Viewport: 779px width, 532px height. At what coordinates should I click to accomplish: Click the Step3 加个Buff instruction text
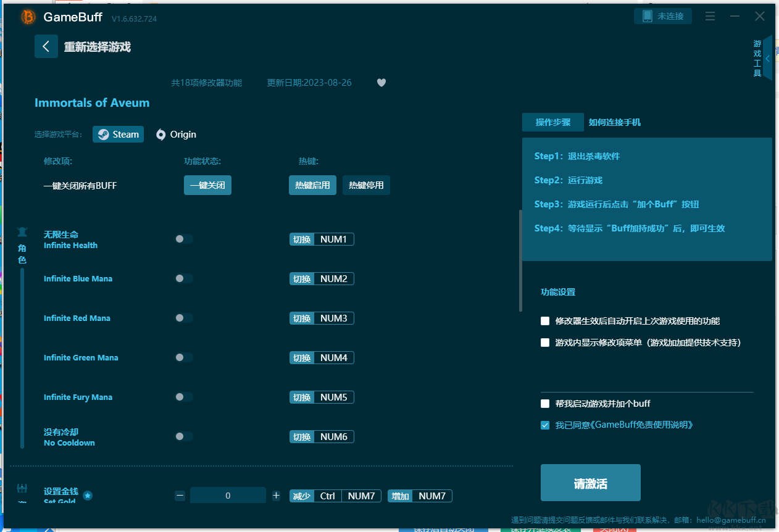[617, 204]
